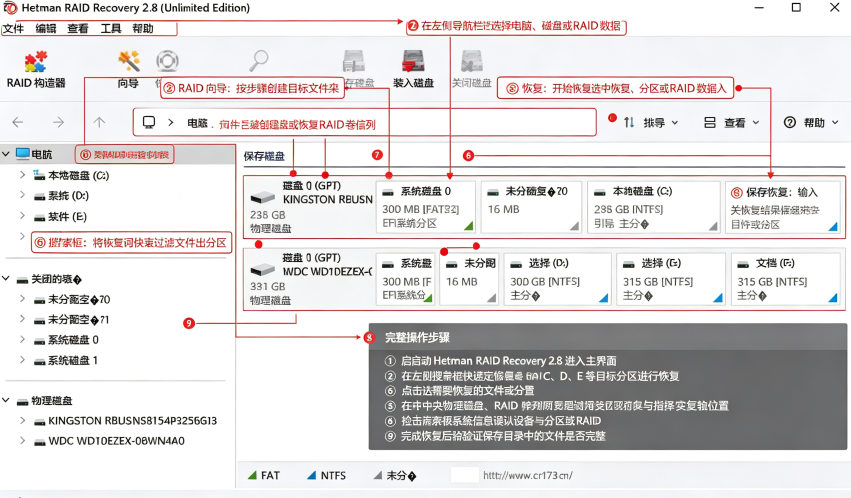851x498 pixels.
Task: Select the (D:) 300 GB NTFS partition tile
Action: pos(557,279)
